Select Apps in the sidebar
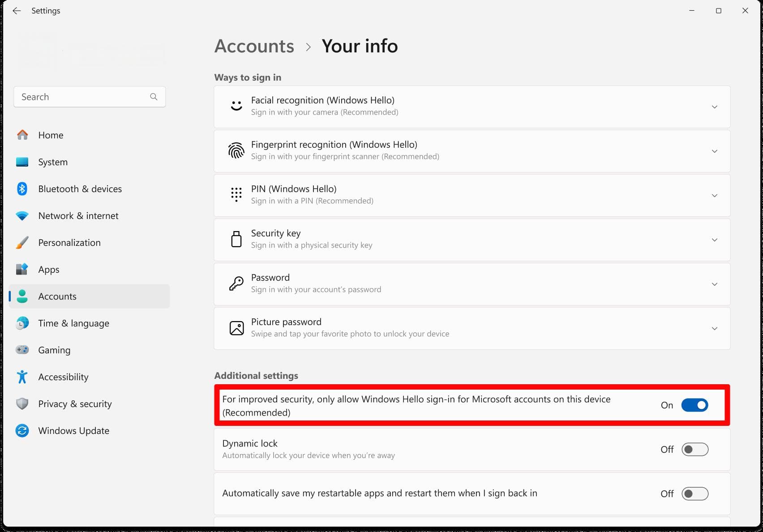The width and height of the screenshot is (763, 532). click(x=90, y=269)
